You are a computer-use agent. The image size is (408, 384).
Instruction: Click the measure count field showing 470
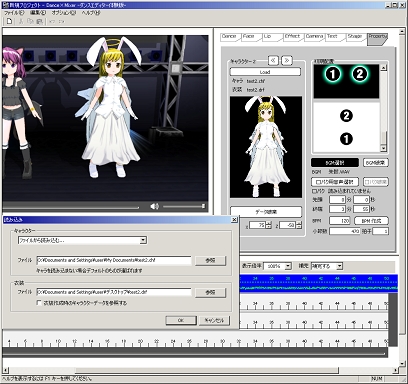(345, 231)
